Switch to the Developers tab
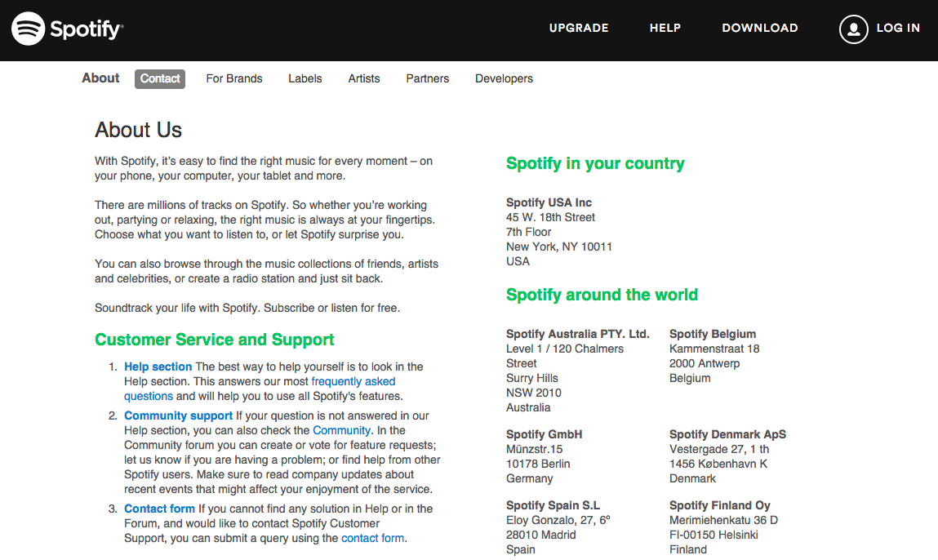This screenshot has width=938, height=560. click(x=504, y=79)
